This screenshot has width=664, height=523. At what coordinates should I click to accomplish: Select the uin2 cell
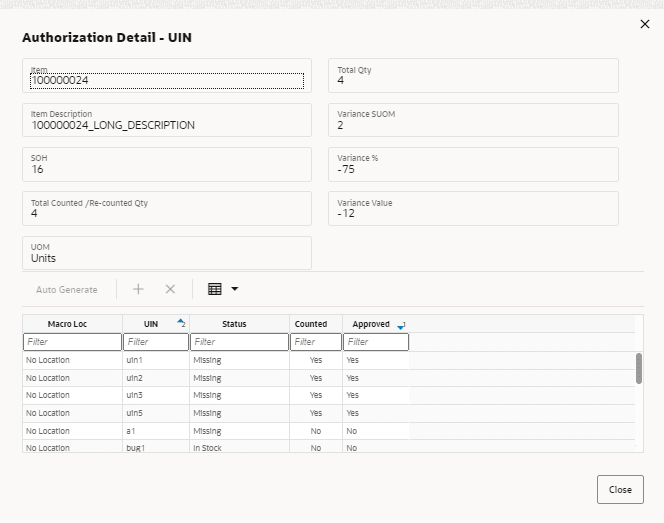point(156,378)
